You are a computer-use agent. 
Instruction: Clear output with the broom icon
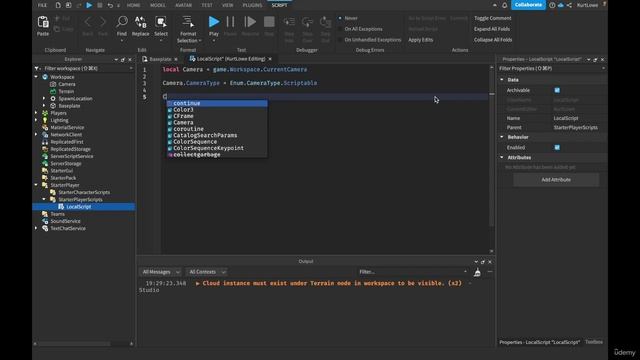[x=477, y=272]
